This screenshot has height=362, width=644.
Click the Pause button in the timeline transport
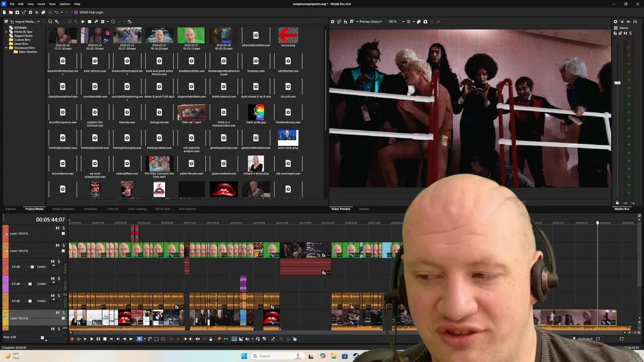[x=98, y=339]
